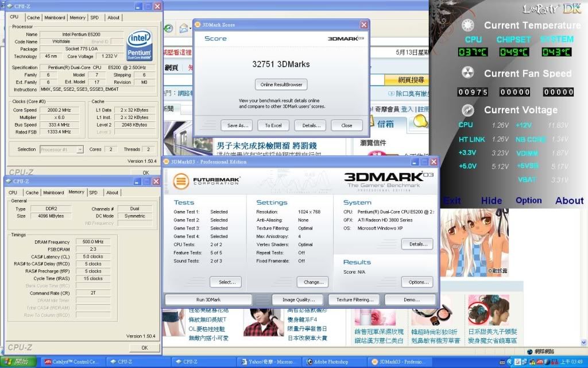Click About in LanParty panel
The width and height of the screenshot is (588, 368).
(569, 201)
